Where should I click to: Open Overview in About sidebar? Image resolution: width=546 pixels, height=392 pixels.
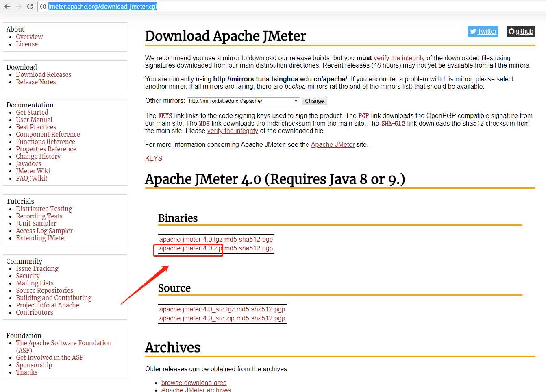click(x=29, y=37)
